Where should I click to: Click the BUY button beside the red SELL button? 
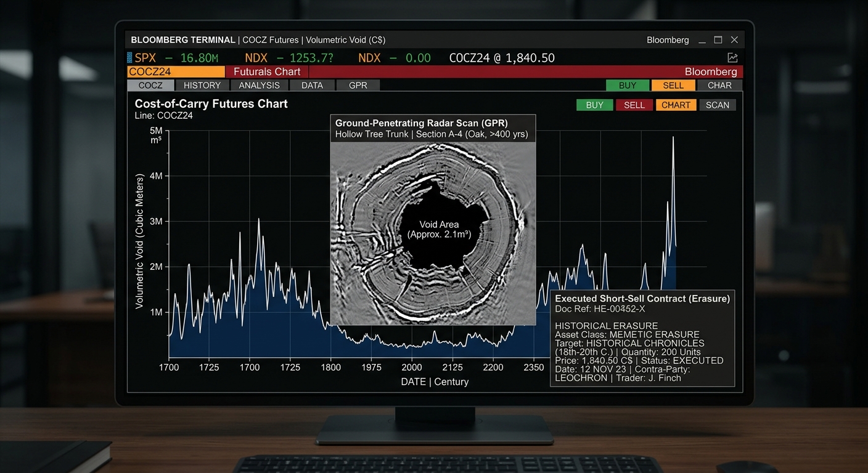tap(595, 105)
